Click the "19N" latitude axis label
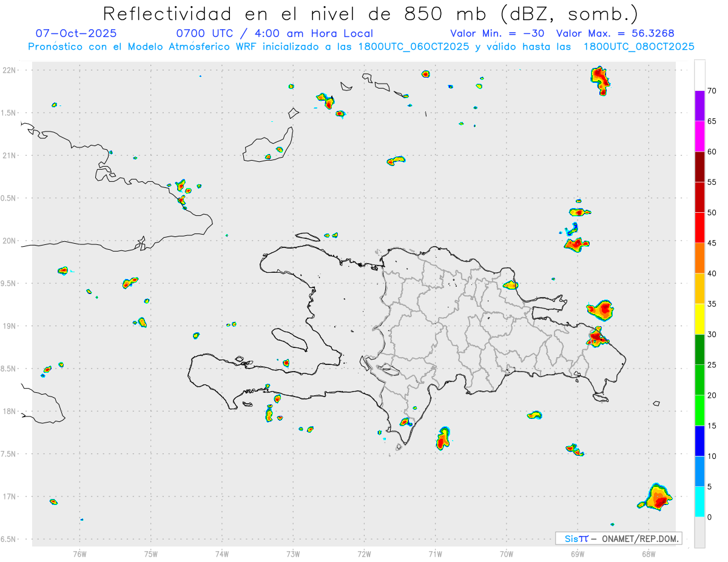Screen dimensions: 728x562 10,326
